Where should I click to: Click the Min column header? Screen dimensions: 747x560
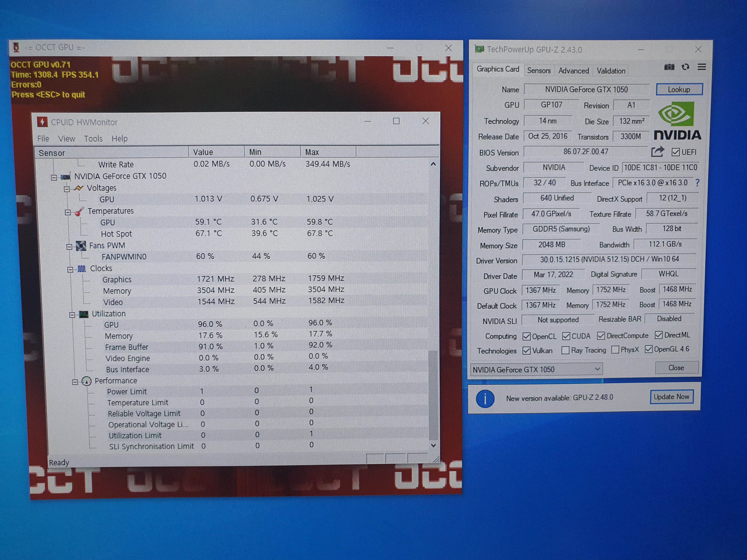(272, 152)
